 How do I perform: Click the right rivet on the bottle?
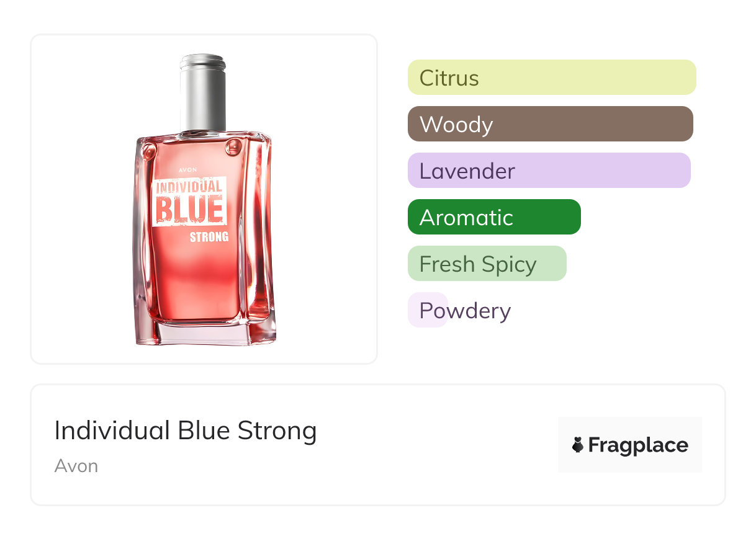pos(234,146)
